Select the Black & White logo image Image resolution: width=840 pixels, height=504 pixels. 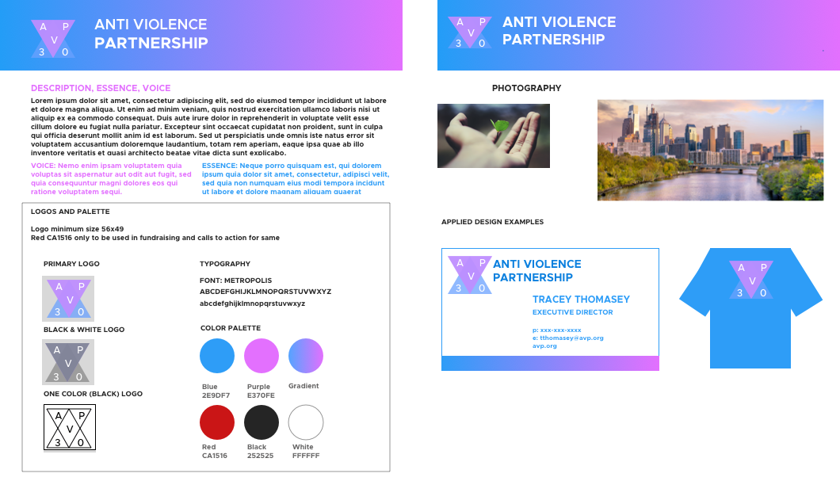point(68,362)
